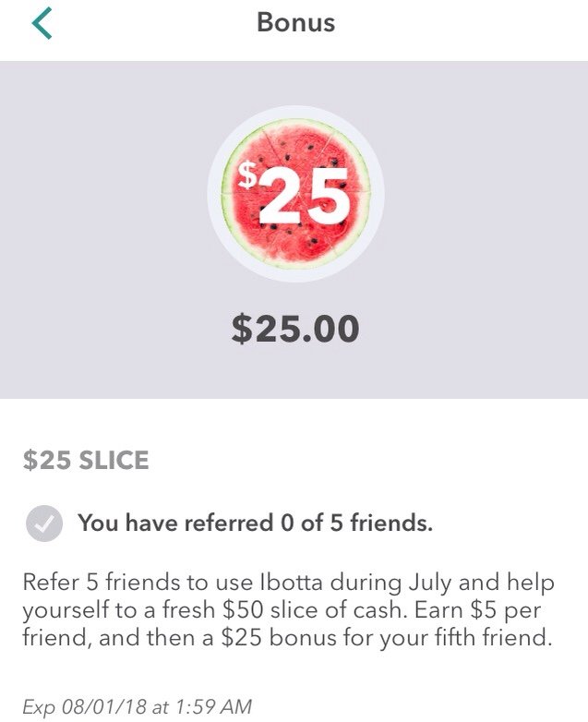Click the $25 SLICE heading
This screenshot has height=722, width=588.
(86, 460)
